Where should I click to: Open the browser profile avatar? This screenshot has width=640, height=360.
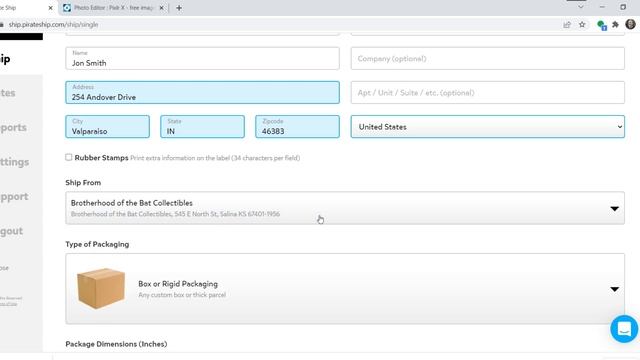point(630,24)
